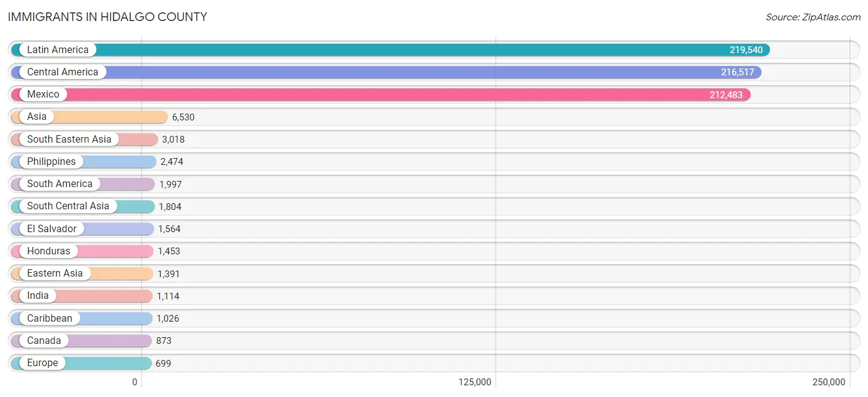Click the Latin America bar label
The image size is (868, 397).
click(x=57, y=50)
